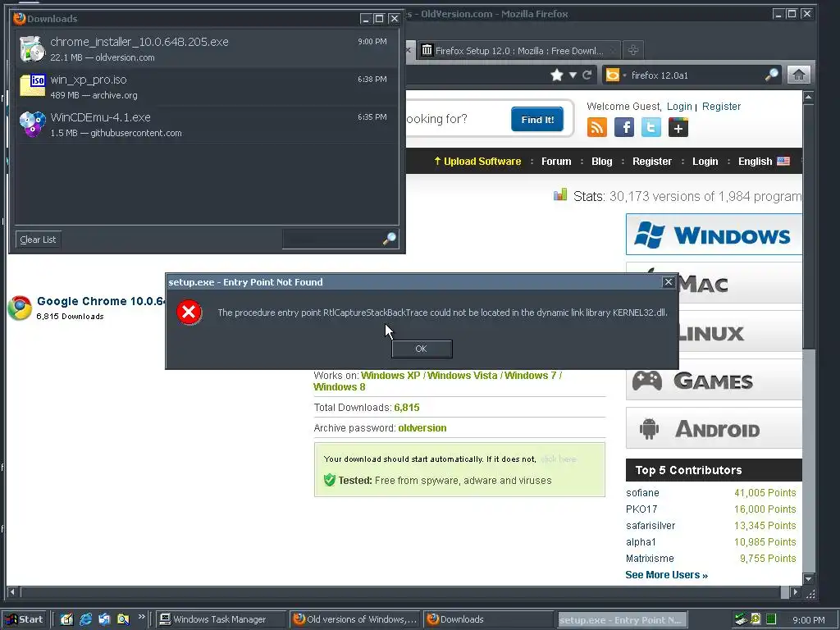Image resolution: width=840 pixels, height=630 pixels.
Task: Click the sofiane contributor name
Action: click(642, 493)
